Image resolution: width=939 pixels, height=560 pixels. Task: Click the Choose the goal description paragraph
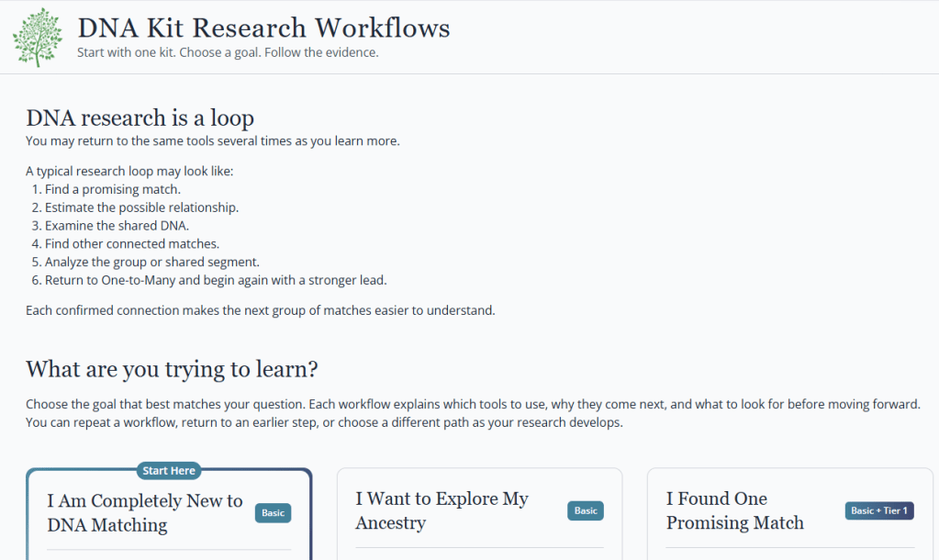(x=473, y=413)
